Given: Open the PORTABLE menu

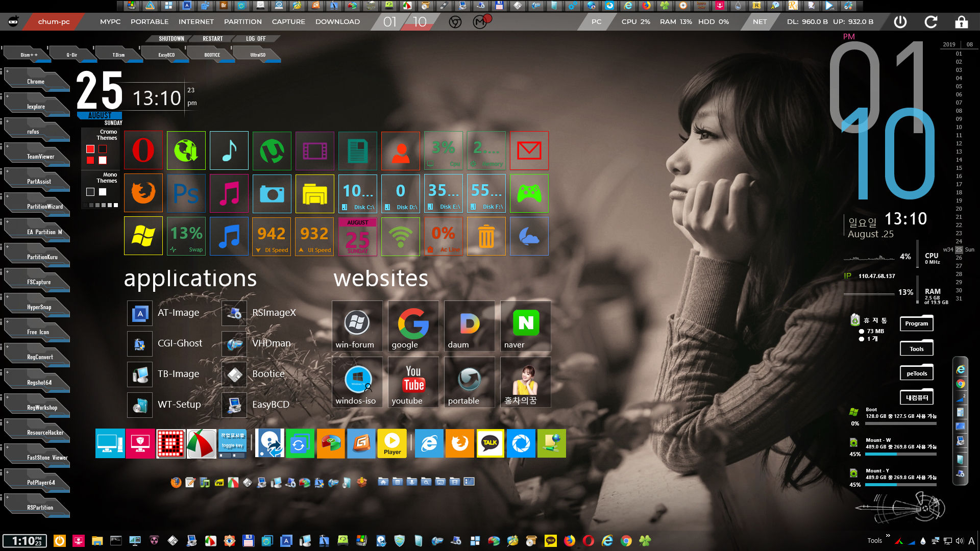Looking at the screenshot, I should pos(150,22).
